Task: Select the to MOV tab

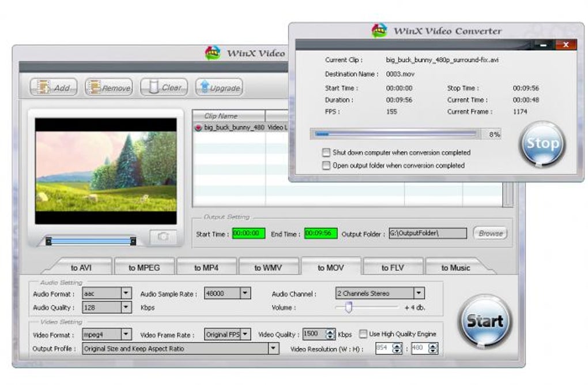Action: (331, 267)
